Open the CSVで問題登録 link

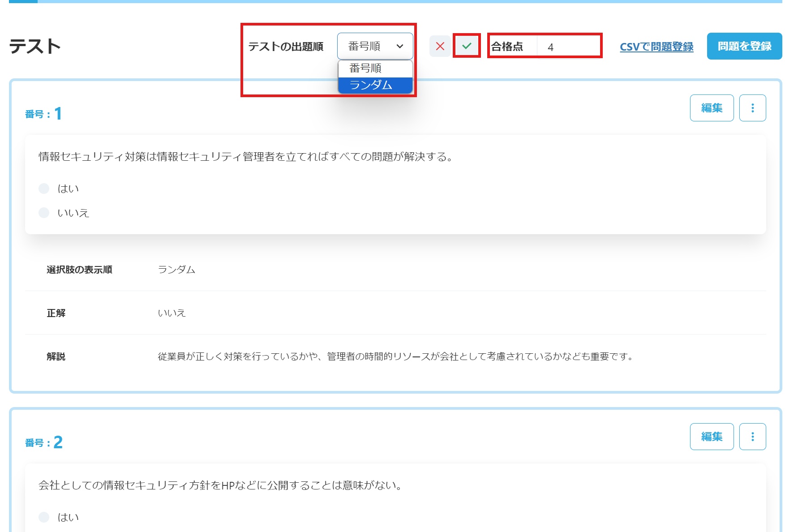click(656, 47)
